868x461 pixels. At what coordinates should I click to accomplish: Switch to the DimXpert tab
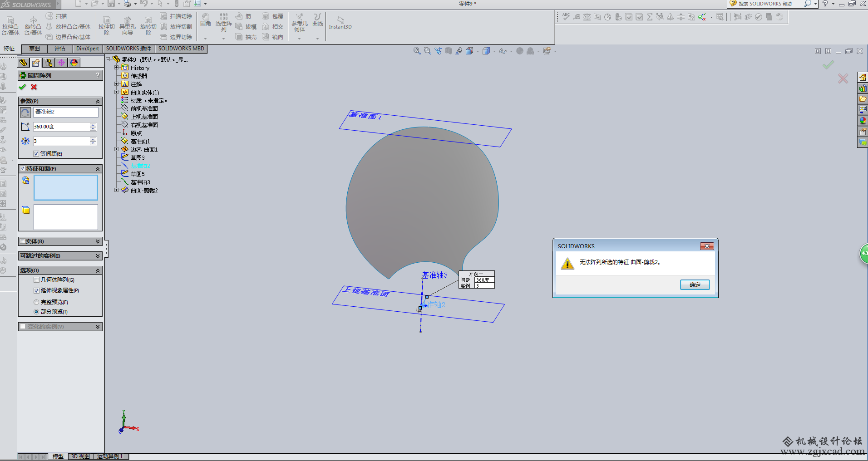(88, 49)
